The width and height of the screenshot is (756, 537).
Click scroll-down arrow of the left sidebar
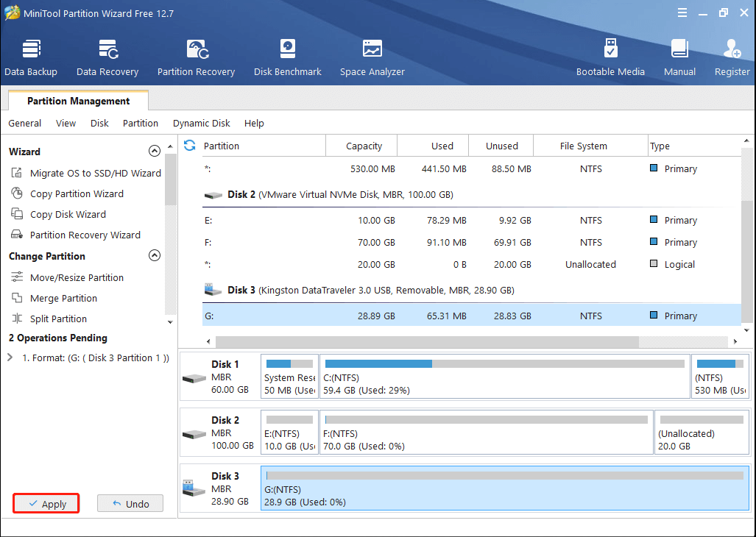[170, 322]
